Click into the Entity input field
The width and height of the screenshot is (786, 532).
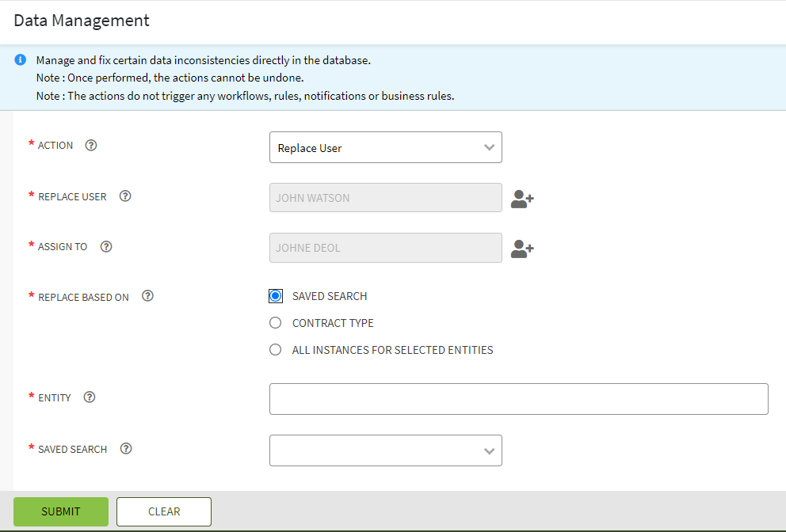(x=518, y=399)
